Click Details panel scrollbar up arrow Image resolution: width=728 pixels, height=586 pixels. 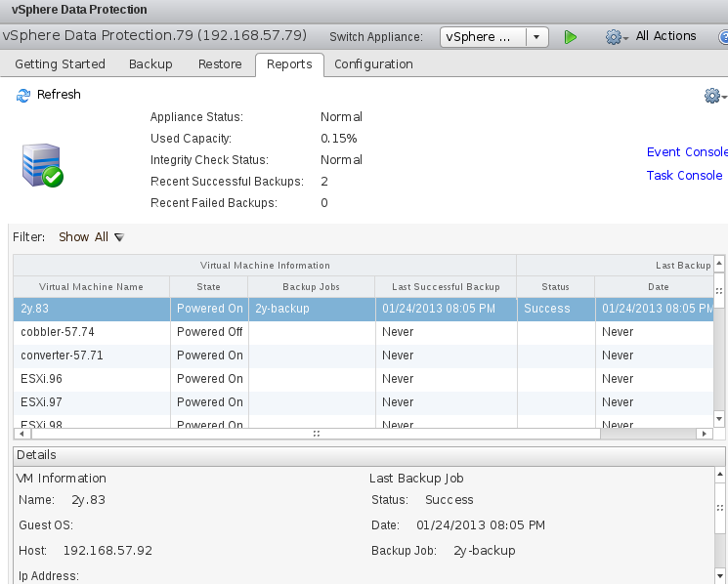[x=719, y=475]
